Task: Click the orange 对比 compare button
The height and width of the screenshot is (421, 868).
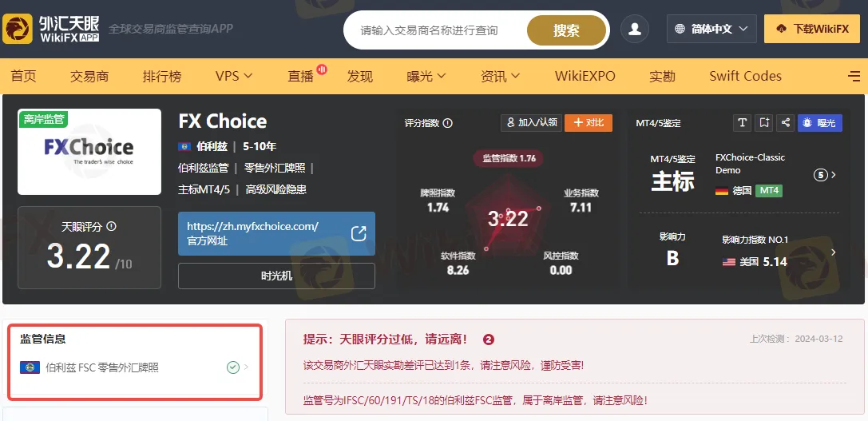Action: point(589,123)
